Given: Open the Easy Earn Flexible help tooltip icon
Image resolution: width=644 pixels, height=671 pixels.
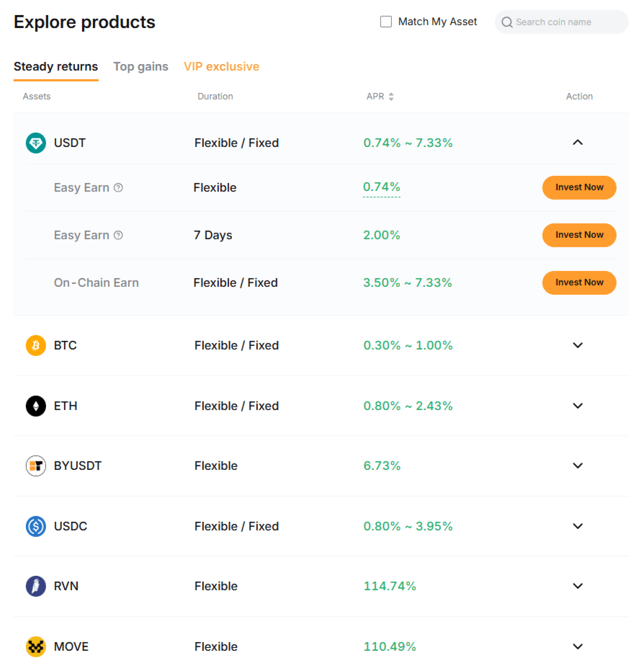Looking at the screenshot, I should pyautogui.click(x=117, y=187).
